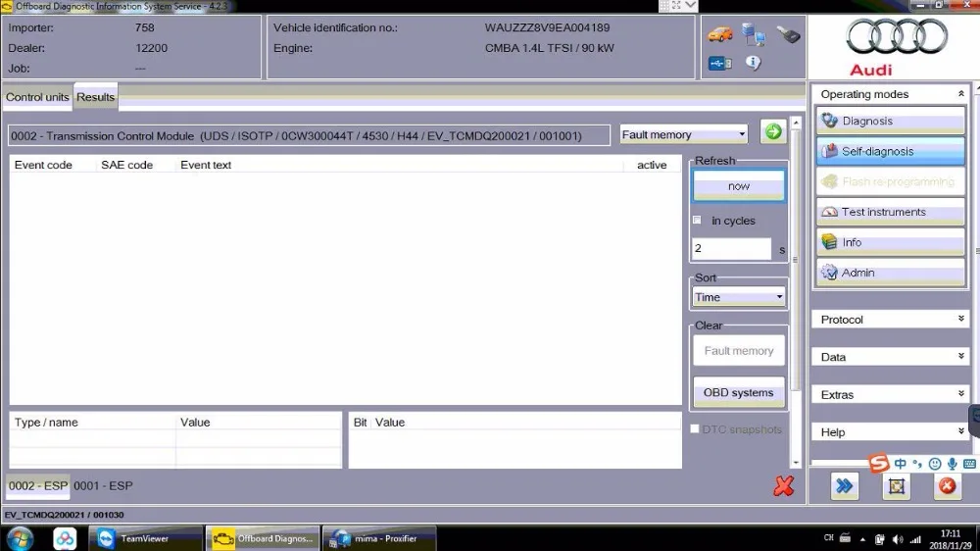The width and height of the screenshot is (980, 551).
Task: Click the fault panel scrollbar up arrow
Action: [x=796, y=124]
